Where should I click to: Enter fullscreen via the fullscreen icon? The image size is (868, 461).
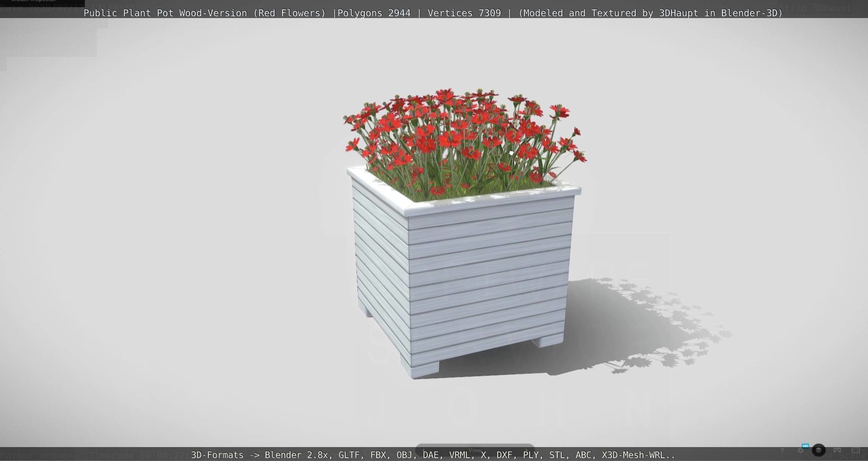click(x=856, y=450)
